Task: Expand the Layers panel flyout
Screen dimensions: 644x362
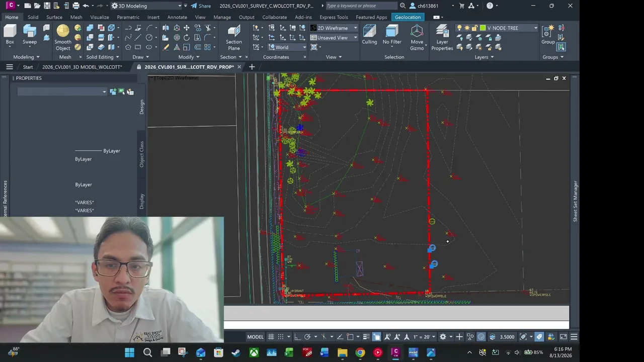Action: pyautogui.click(x=484, y=57)
